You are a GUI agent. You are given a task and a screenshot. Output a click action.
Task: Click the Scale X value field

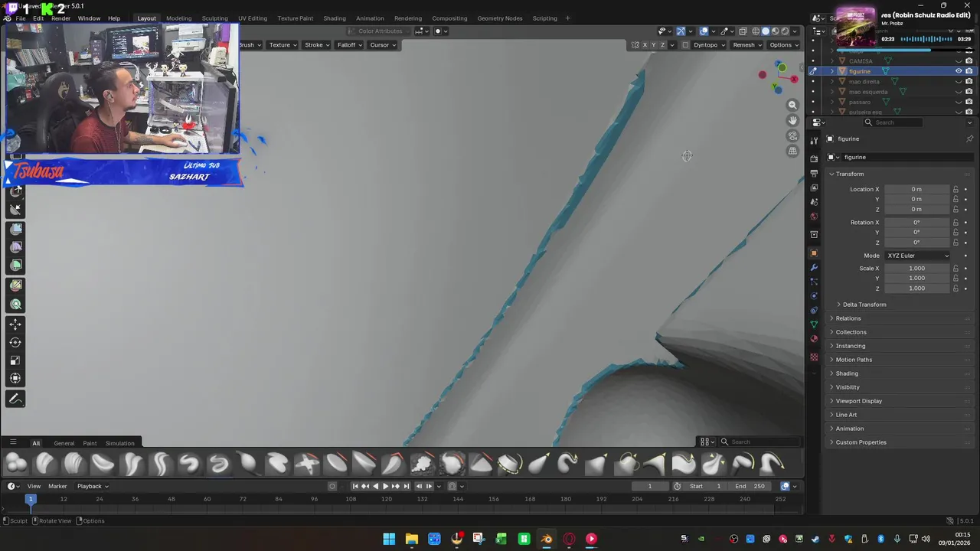pos(917,269)
